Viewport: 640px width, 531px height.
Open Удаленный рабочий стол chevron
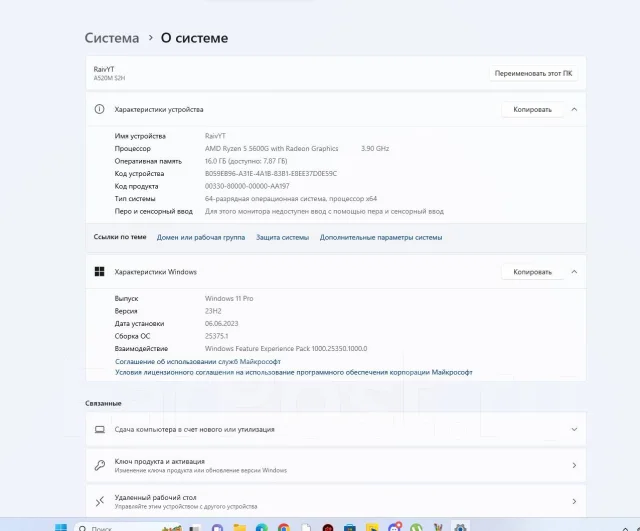[574, 501]
